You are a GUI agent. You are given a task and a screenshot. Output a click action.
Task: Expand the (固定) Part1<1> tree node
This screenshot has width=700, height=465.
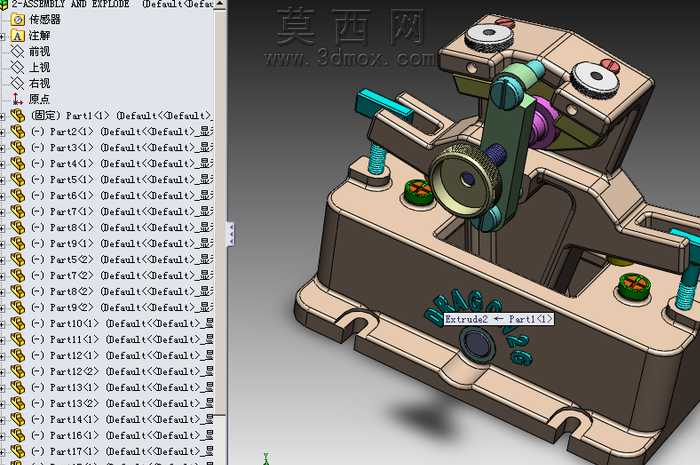tap(2, 116)
